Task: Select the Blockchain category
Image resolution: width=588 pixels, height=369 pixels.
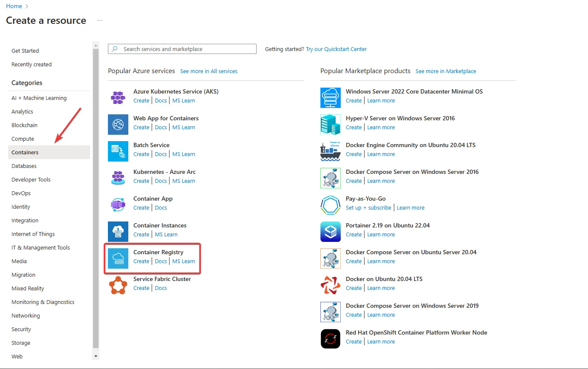Action: 49,125
